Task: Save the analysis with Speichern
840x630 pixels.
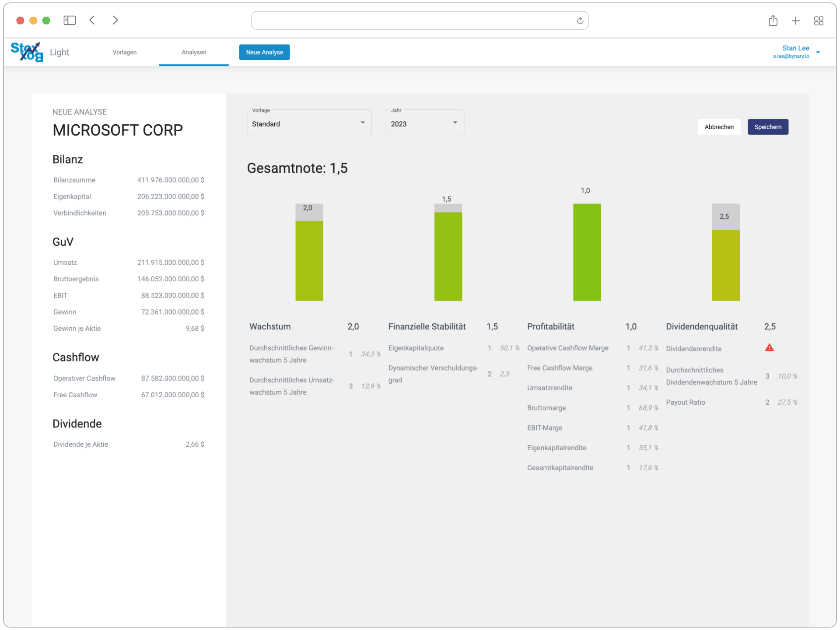Action: point(768,127)
